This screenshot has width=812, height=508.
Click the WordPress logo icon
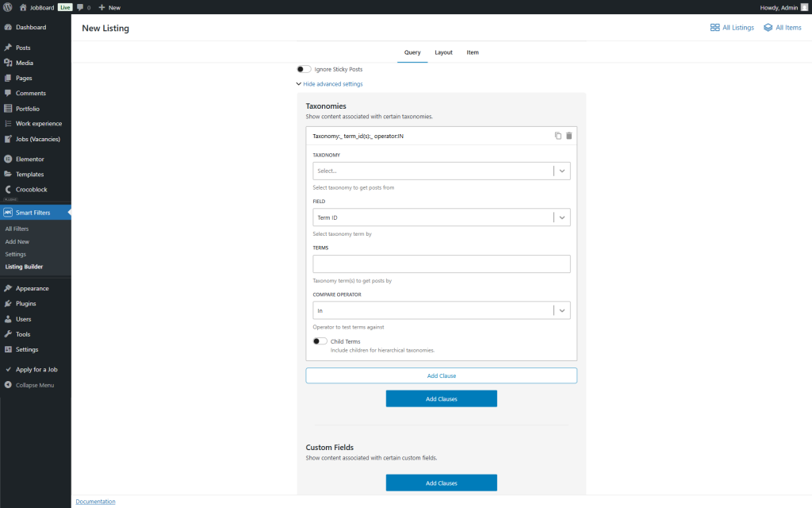(x=8, y=7)
